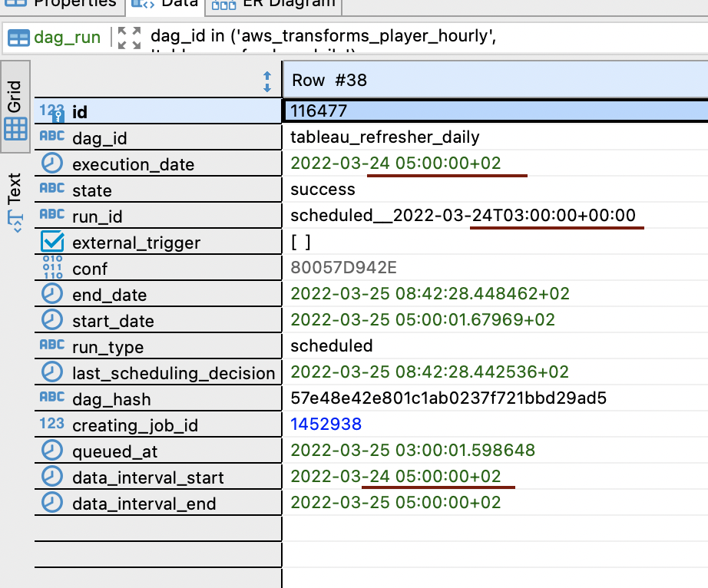Click the ABC icon beside run_type
Image resolution: width=708 pixels, height=588 pixels.
click(x=52, y=345)
